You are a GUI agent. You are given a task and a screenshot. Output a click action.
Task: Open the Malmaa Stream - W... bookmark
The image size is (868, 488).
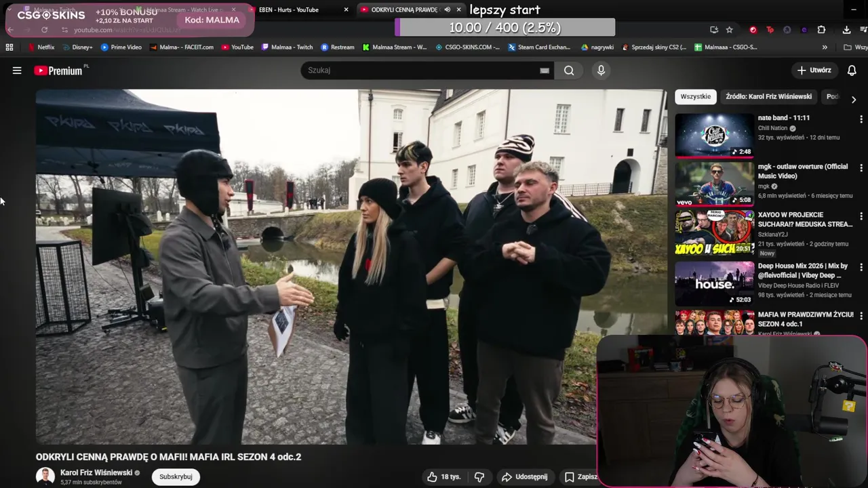pyautogui.click(x=395, y=47)
